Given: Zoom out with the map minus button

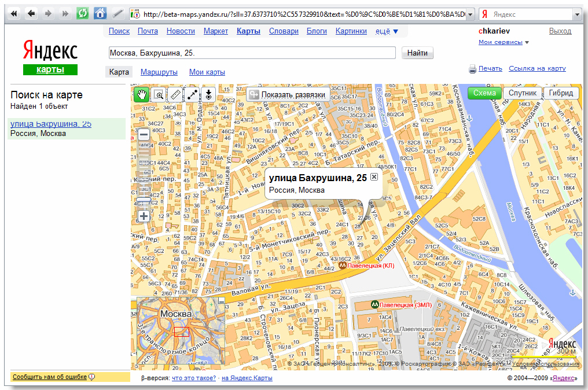Looking at the screenshot, I should click(144, 134).
